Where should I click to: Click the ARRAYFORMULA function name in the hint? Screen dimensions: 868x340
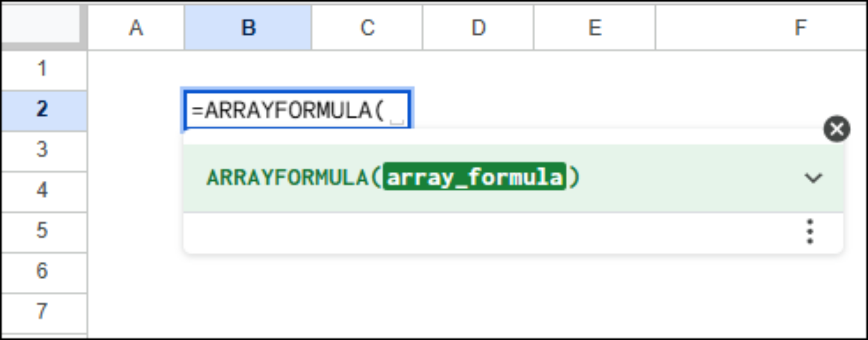tap(287, 177)
